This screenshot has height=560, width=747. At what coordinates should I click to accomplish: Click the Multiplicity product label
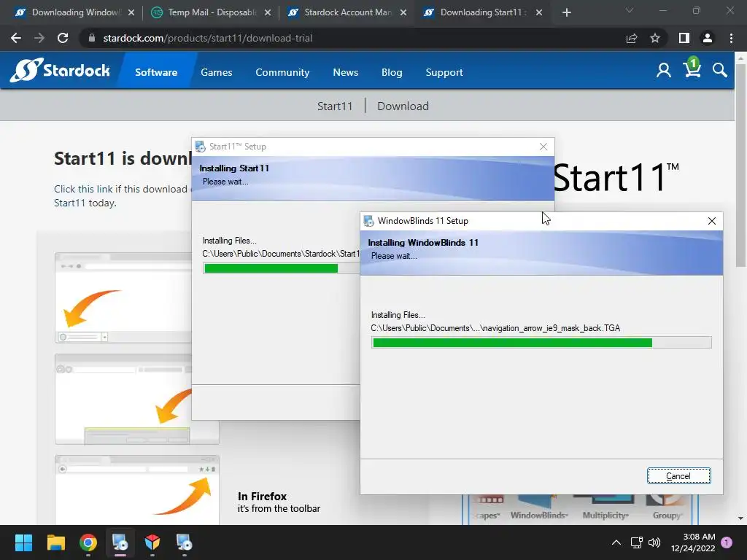click(x=605, y=516)
